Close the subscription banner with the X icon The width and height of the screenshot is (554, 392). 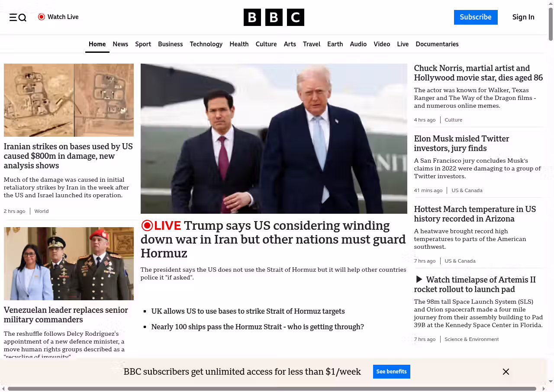point(506,372)
